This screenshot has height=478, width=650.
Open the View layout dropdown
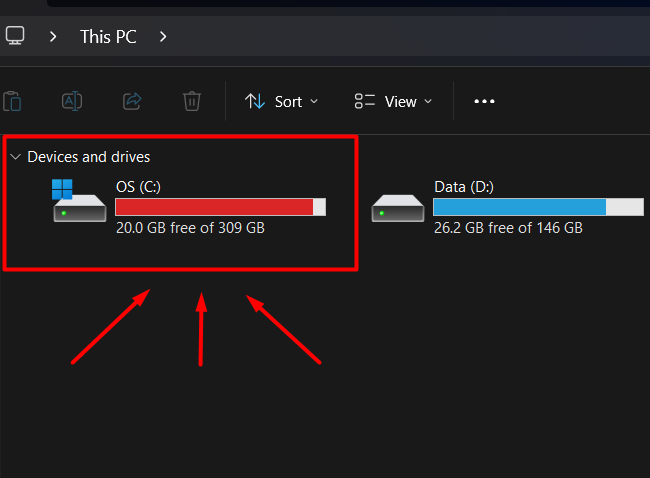pyautogui.click(x=393, y=101)
